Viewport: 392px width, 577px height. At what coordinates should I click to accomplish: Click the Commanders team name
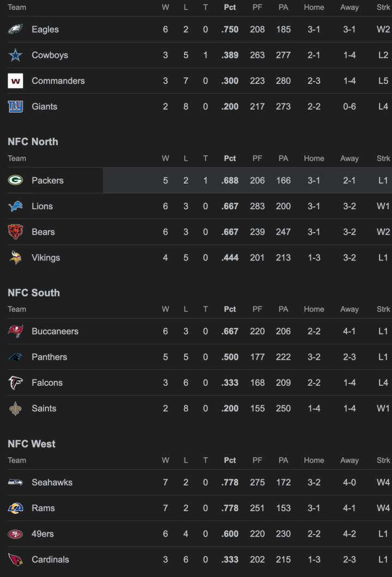coord(58,81)
